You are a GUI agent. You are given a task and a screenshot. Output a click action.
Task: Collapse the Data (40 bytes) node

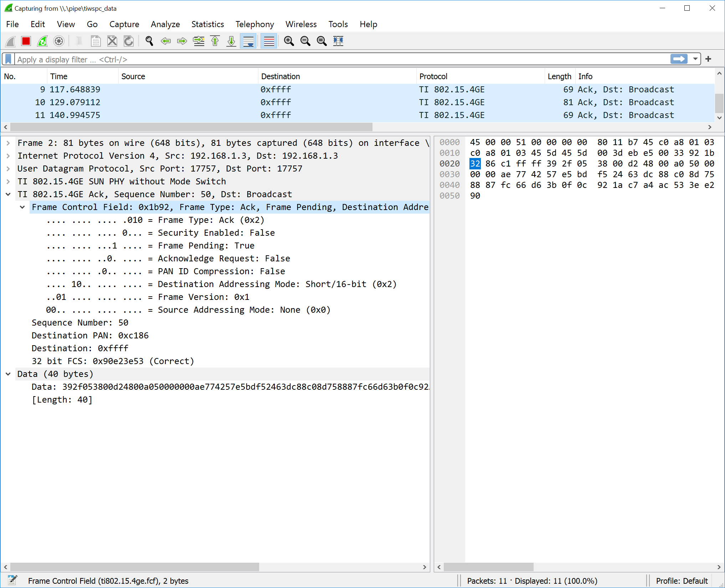(x=8, y=374)
